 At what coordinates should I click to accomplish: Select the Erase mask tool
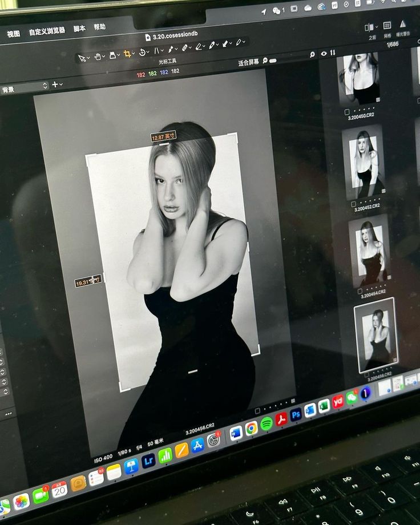(199, 47)
